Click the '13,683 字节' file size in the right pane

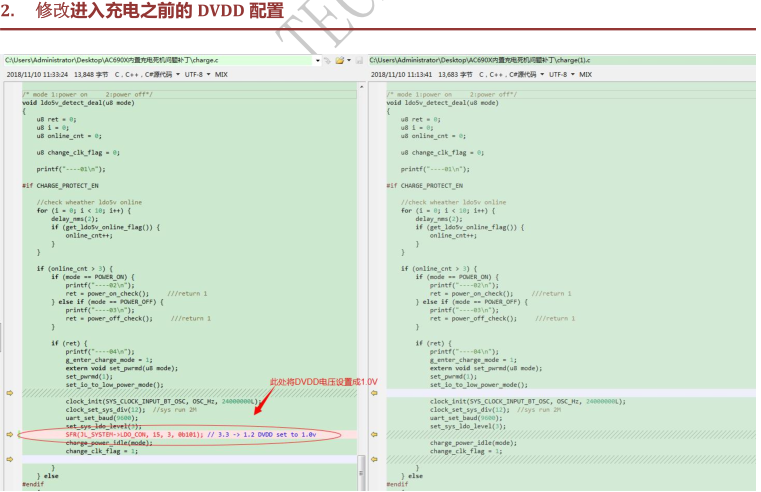[x=456, y=74]
